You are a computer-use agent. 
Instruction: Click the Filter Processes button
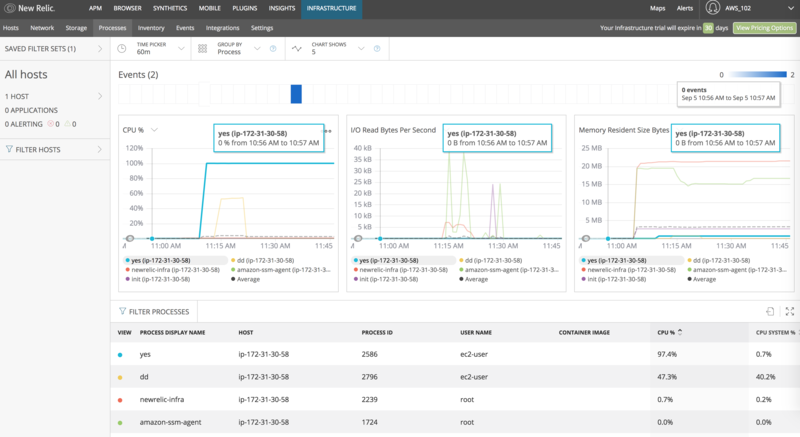click(x=154, y=312)
